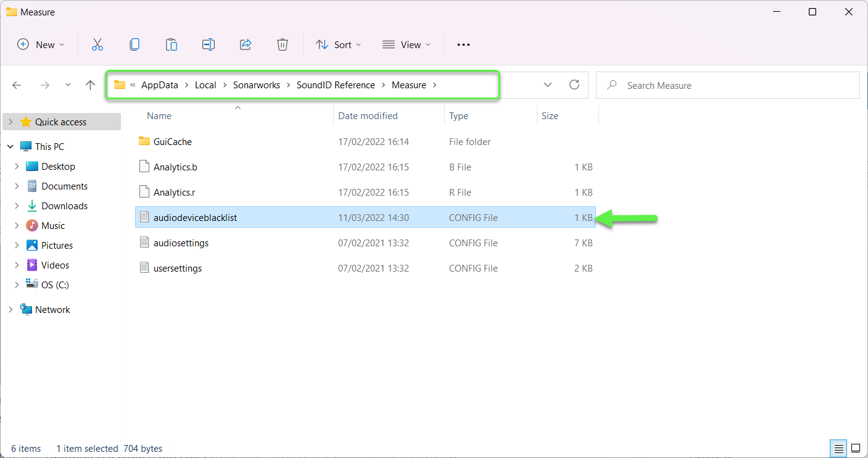Image resolution: width=868 pixels, height=458 pixels.
Task: Click Local in the address path
Action: coord(205,85)
